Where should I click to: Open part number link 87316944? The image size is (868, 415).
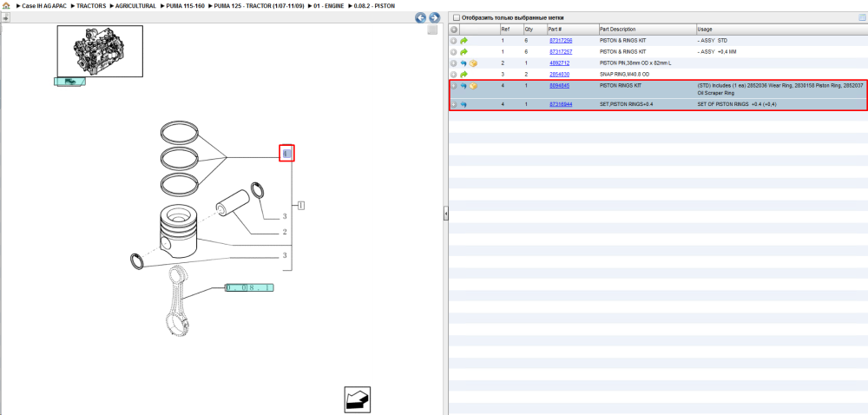[x=561, y=104]
